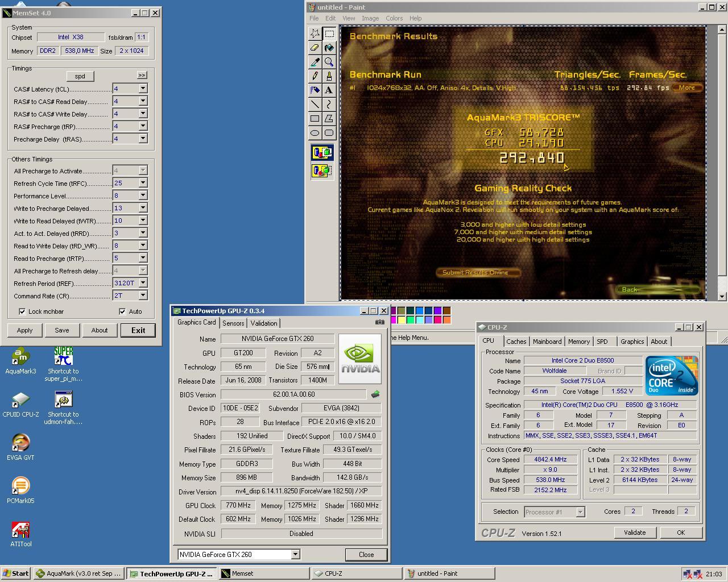
Task: Click the GPU-Z screenshot camera icon
Action: [379, 322]
